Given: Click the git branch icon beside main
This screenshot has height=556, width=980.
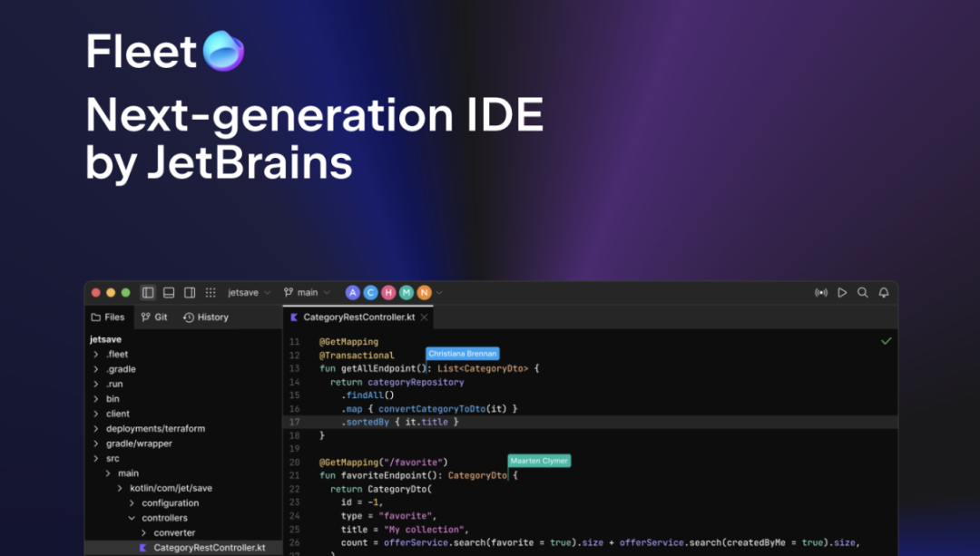Looking at the screenshot, I should [289, 292].
